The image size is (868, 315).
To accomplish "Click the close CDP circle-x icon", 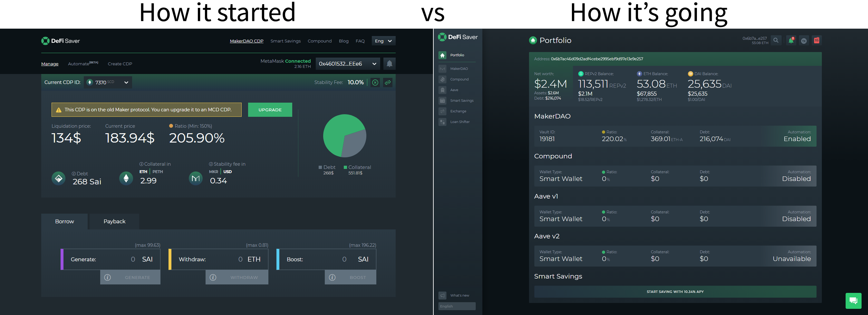I will [375, 82].
